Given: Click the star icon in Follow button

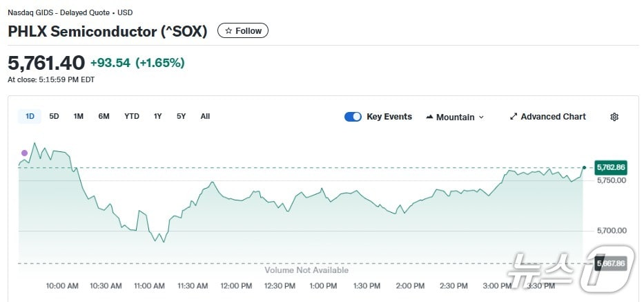Looking at the screenshot, I should click(228, 31).
